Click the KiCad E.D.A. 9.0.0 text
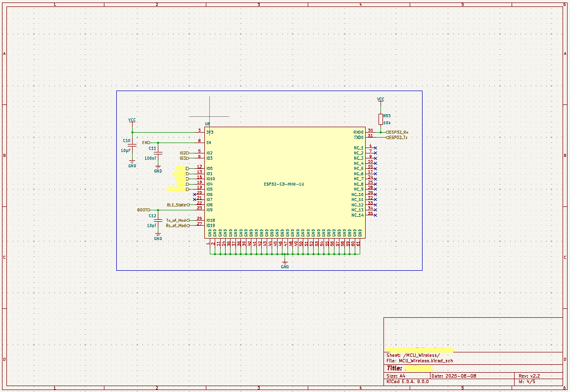The image size is (570, 392). click(408, 382)
